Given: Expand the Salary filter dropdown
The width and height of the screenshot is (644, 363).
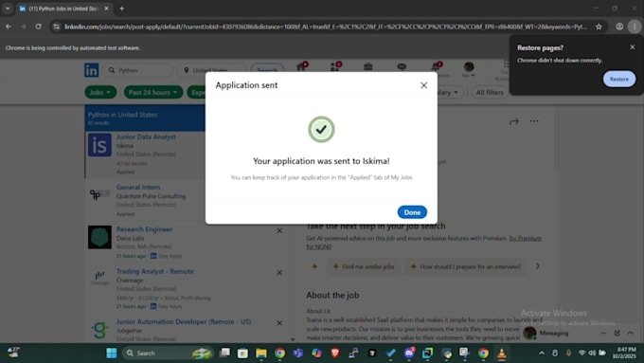Looking at the screenshot, I should click(x=448, y=92).
